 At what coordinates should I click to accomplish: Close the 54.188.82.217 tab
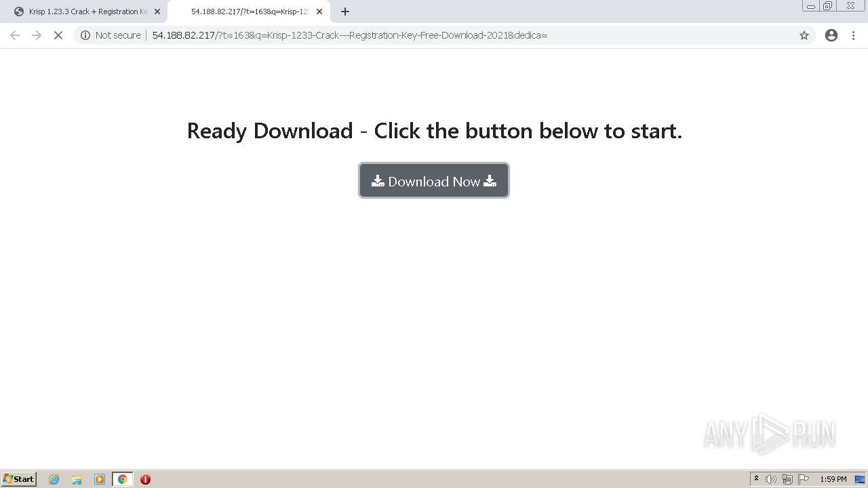point(319,12)
